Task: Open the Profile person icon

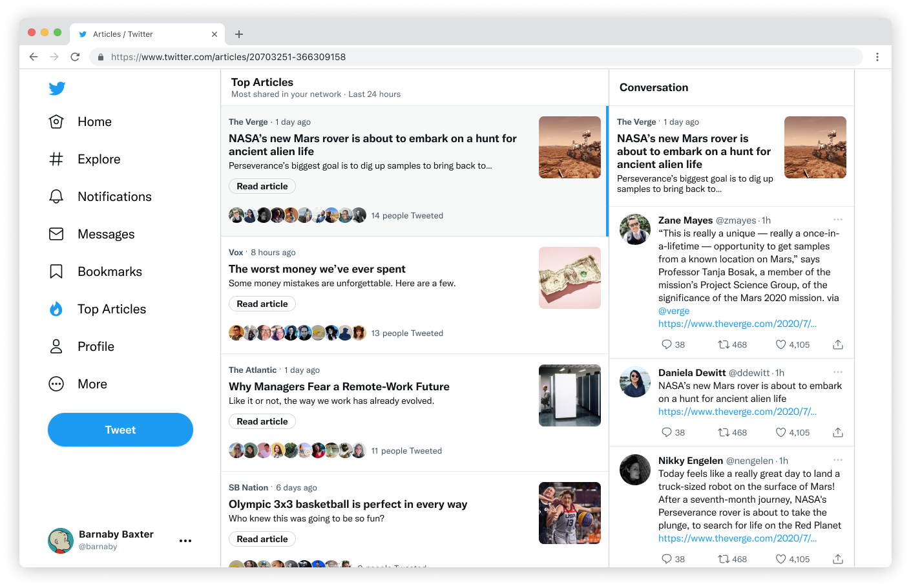Action: pyautogui.click(x=56, y=346)
